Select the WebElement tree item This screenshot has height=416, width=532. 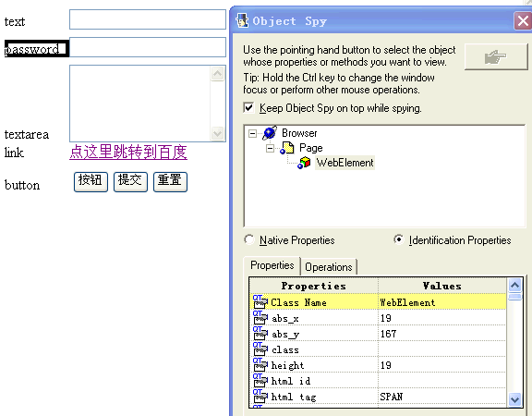[345, 163]
